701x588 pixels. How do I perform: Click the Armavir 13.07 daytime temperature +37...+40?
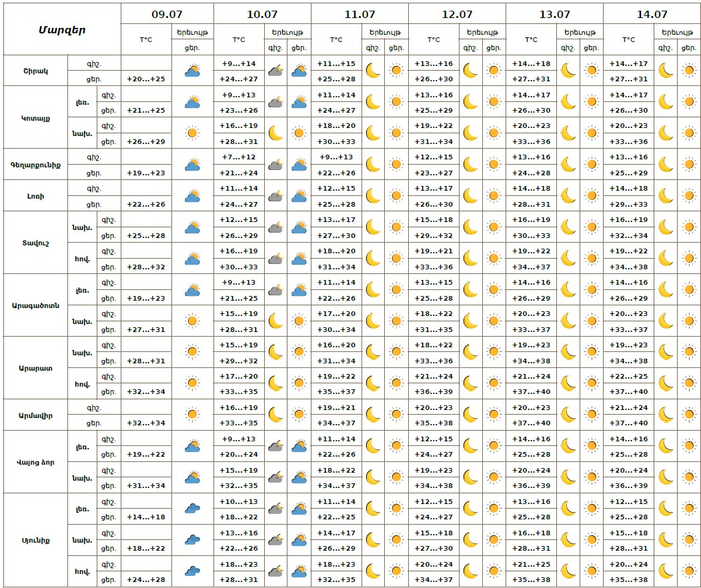point(531,423)
